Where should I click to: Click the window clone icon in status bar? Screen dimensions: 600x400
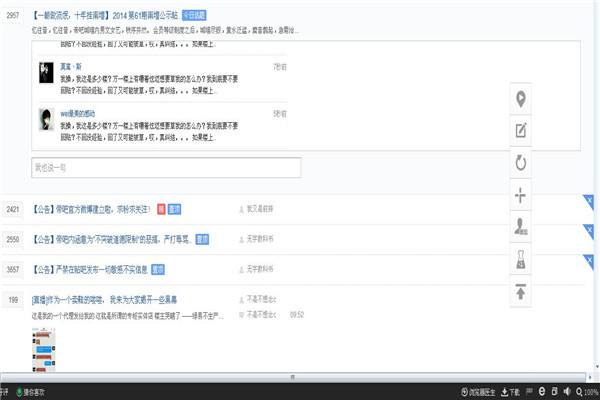tap(554, 391)
